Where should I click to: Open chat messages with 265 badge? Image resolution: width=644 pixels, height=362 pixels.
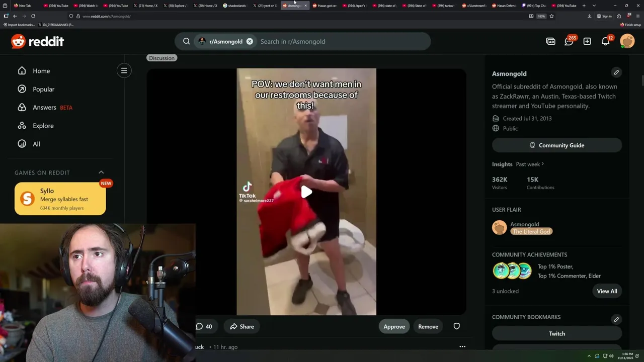(x=569, y=41)
